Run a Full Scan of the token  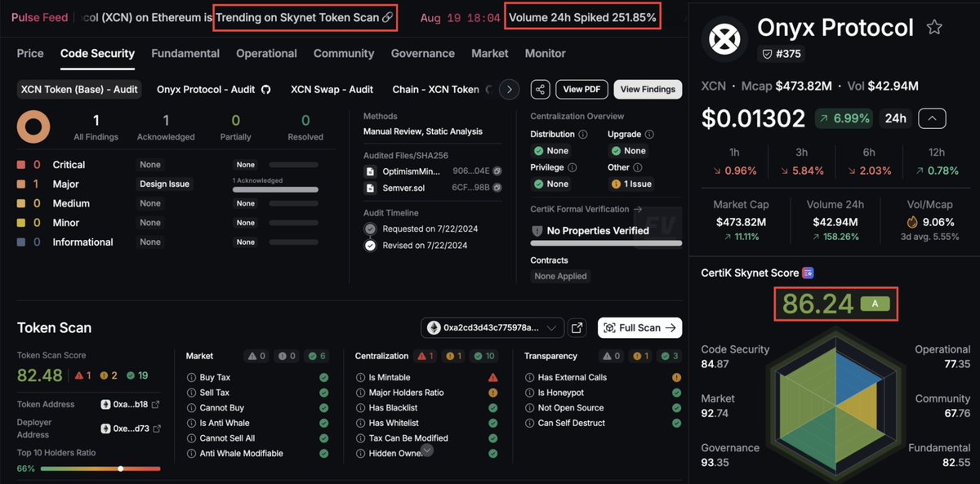640,327
